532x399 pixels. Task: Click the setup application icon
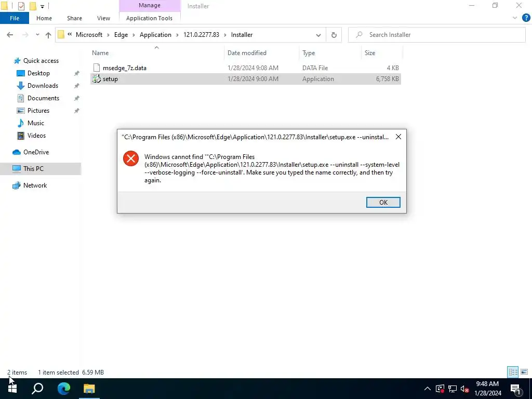tap(96, 79)
